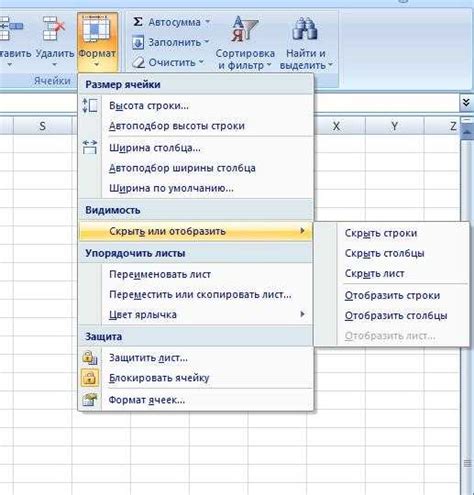Select Переименовать лист menu entry

(160, 274)
